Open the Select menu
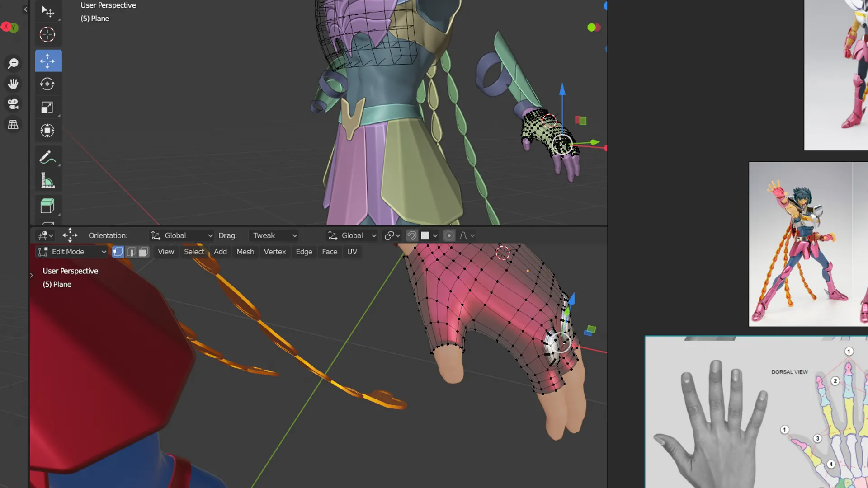868x488 pixels. point(194,252)
